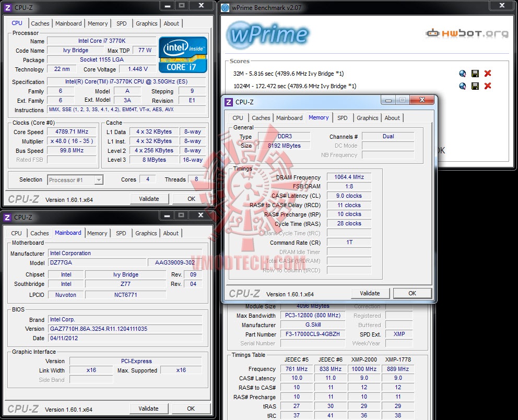Save the 32M score with floppy icon

[475, 74]
